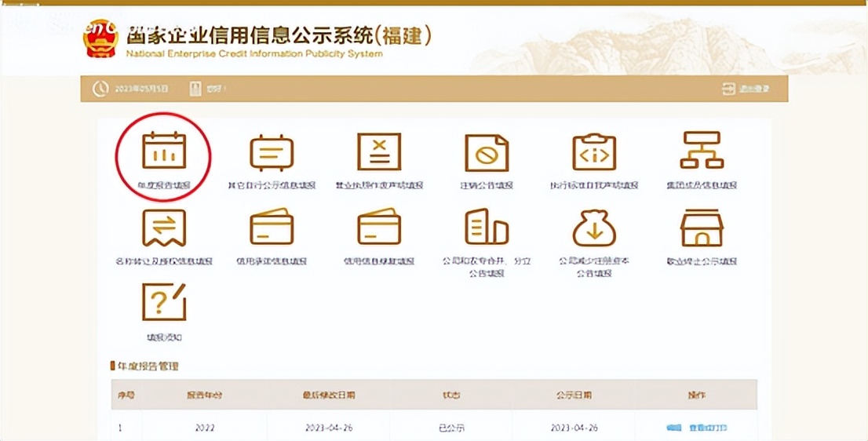868x441 pixels.
Task: Click the 最后修改日期 column header
Action: 329,395
